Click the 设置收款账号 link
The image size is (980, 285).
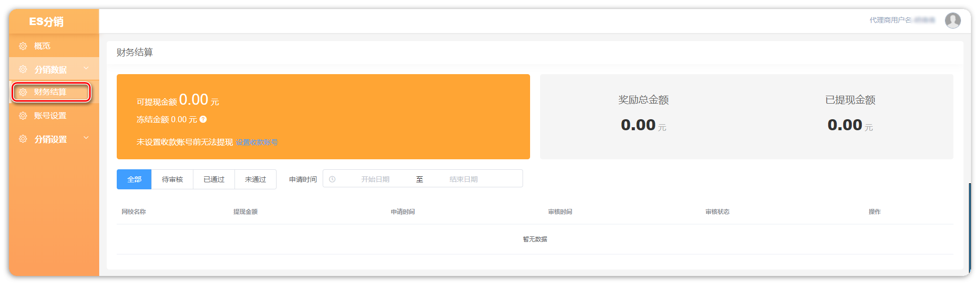tap(257, 142)
